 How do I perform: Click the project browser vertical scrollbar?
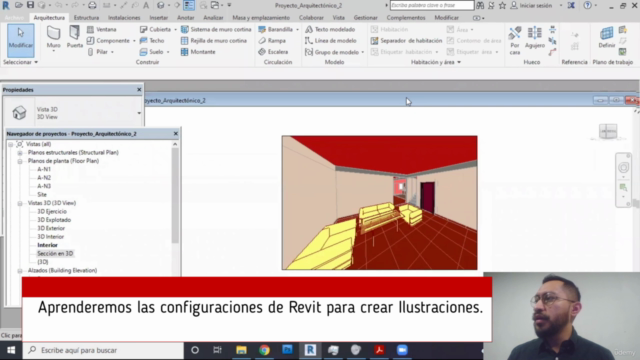(x=175, y=195)
